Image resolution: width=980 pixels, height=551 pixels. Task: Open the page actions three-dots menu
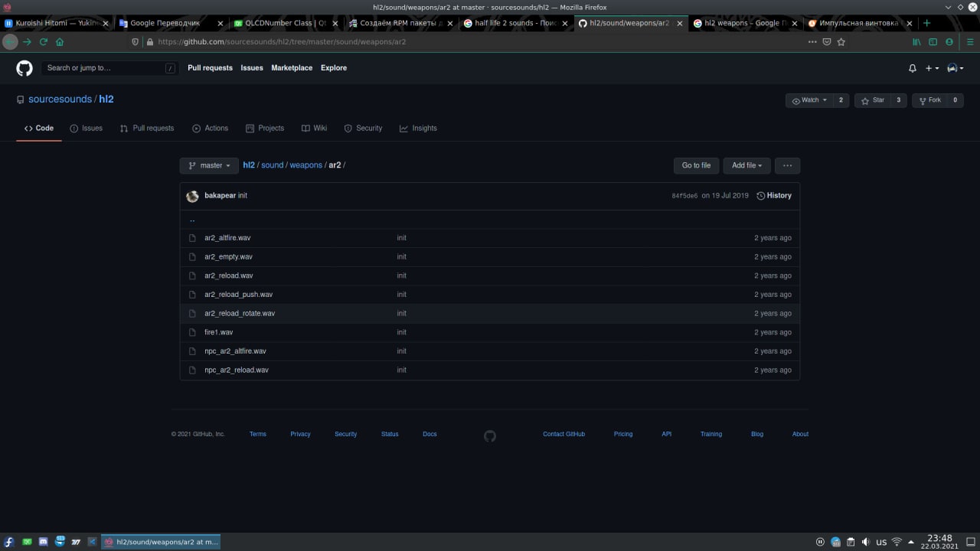(x=812, y=42)
